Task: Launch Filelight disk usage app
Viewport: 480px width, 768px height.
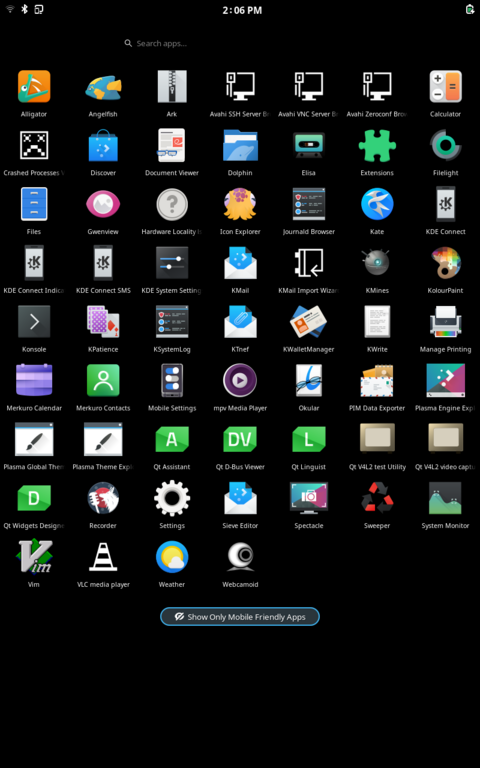Action: (446, 145)
